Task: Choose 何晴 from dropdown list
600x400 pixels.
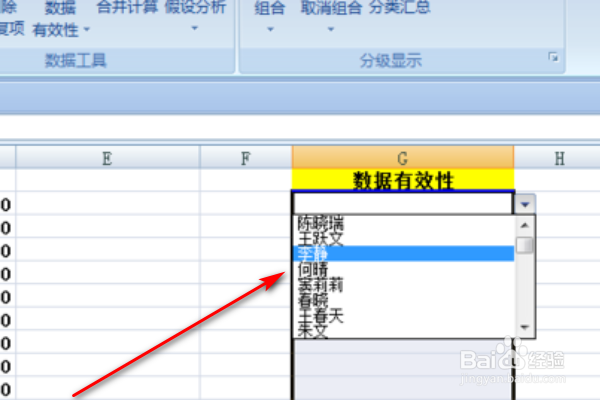Action: 403,269
